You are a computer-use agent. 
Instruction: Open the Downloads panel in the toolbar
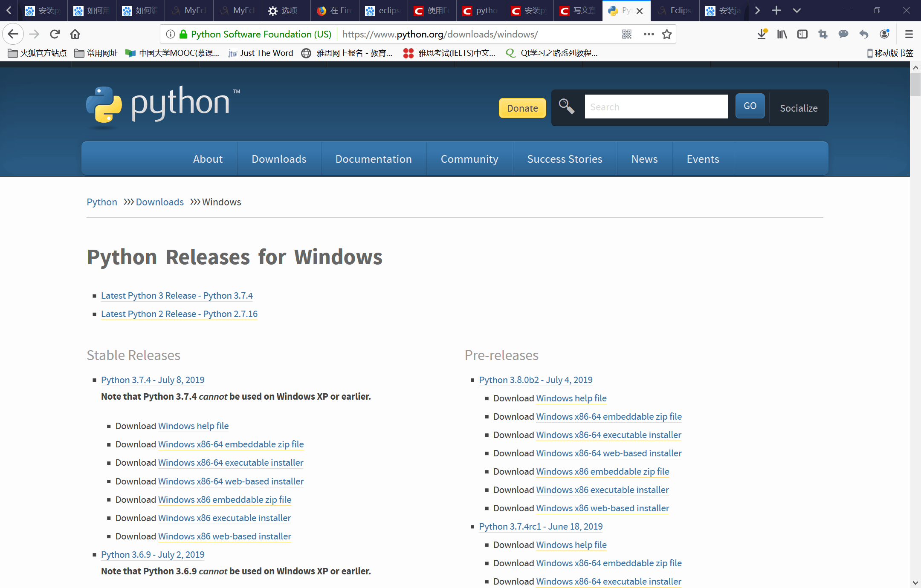tap(762, 34)
